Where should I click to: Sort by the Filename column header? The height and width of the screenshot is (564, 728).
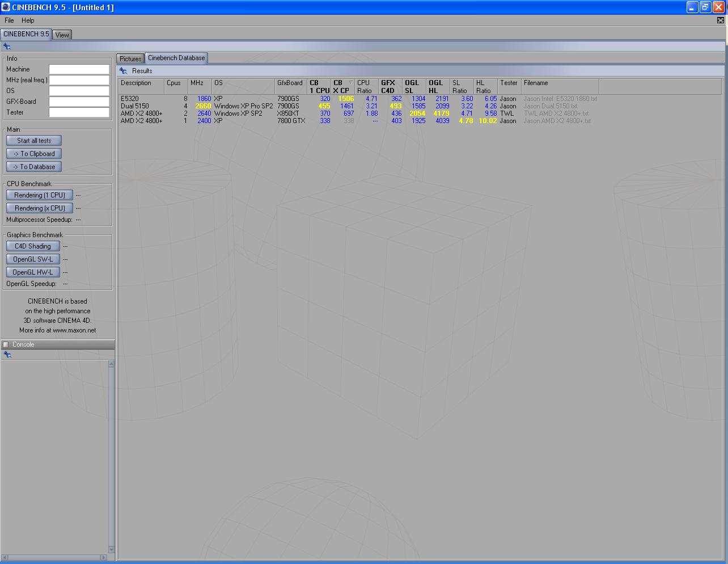(560, 86)
